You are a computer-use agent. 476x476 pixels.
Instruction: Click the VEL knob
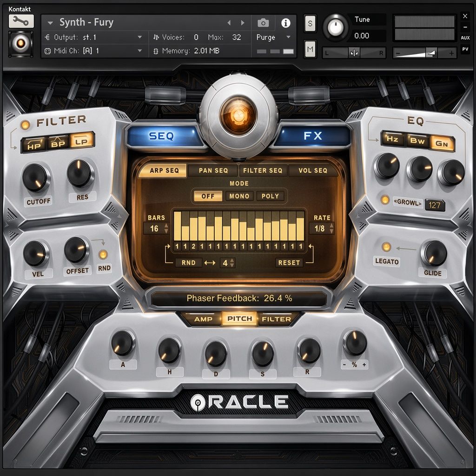[x=35, y=253]
